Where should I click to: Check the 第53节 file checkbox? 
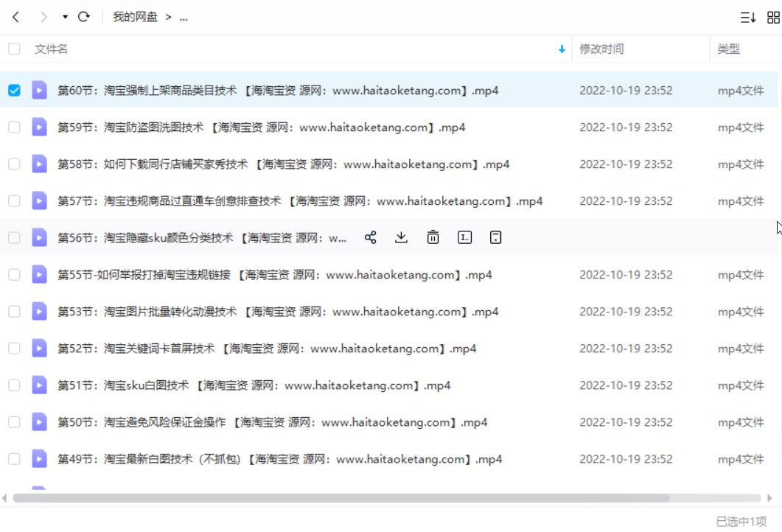[14, 312]
